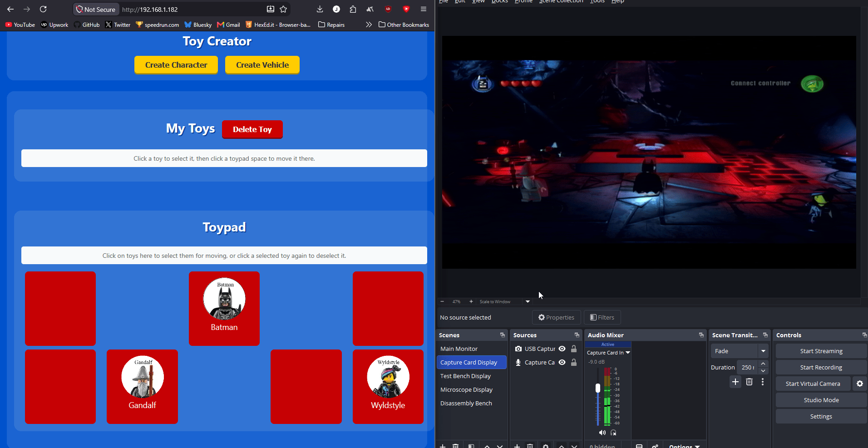Add a new scene transition with plus icon

(735, 382)
